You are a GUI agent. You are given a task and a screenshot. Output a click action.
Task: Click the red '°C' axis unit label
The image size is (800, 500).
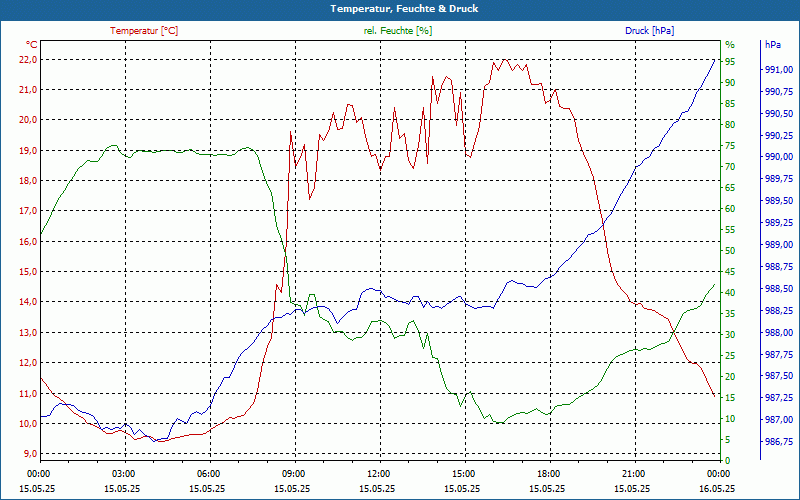pyautogui.click(x=32, y=44)
